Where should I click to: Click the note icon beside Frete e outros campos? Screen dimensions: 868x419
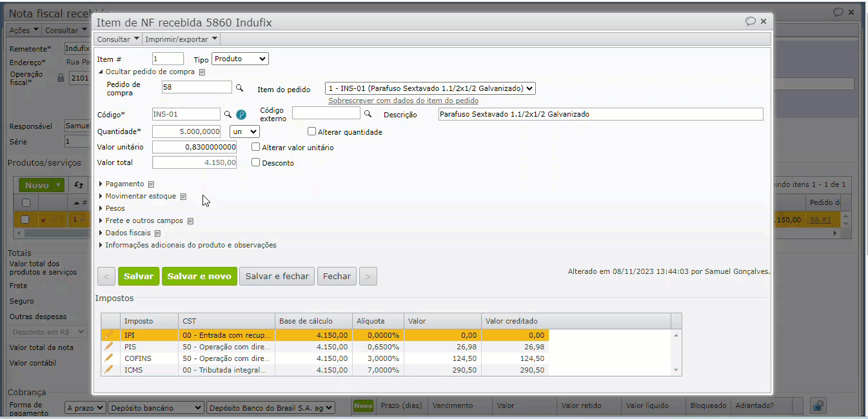tap(190, 221)
